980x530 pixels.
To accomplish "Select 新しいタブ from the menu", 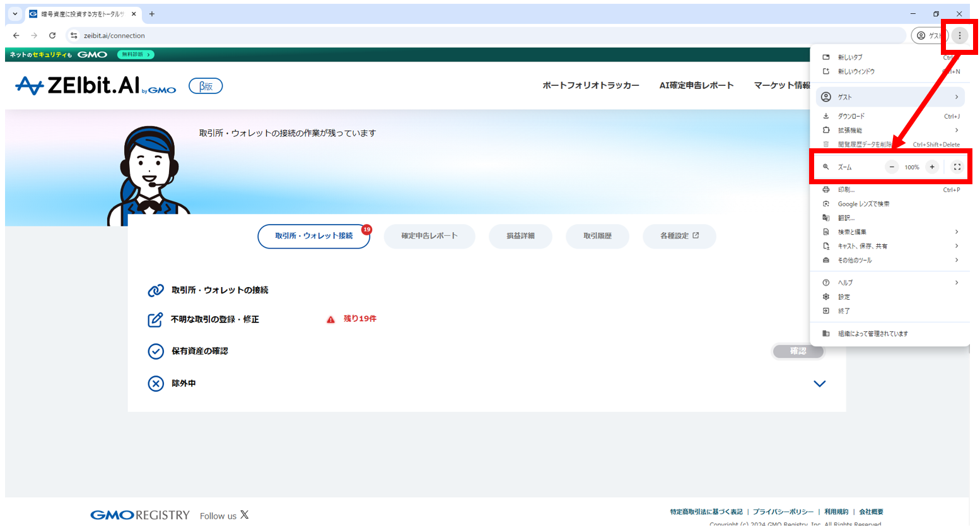I will 890,57.
